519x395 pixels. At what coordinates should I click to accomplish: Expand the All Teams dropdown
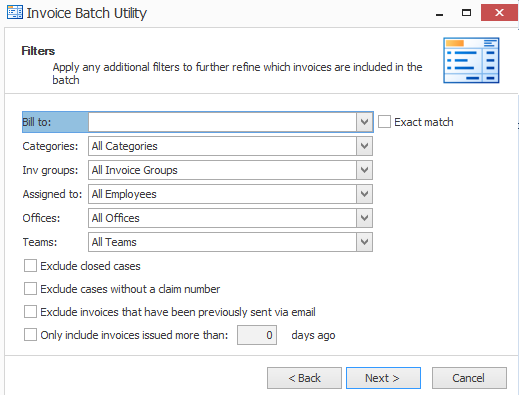(x=364, y=242)
